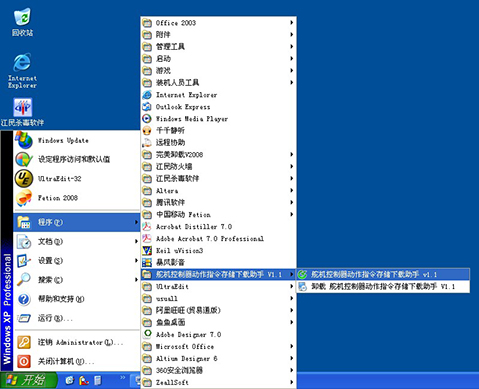Expand the UltraEdit folder submenu arrow
This screenshot has width=479, height=389.
click(292, 286)
